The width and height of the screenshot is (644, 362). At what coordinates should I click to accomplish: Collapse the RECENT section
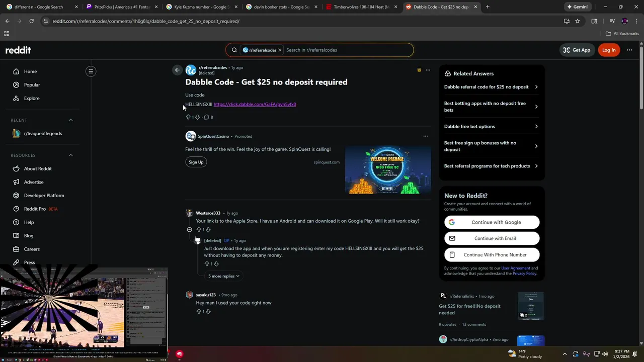[x=70, y=120]
